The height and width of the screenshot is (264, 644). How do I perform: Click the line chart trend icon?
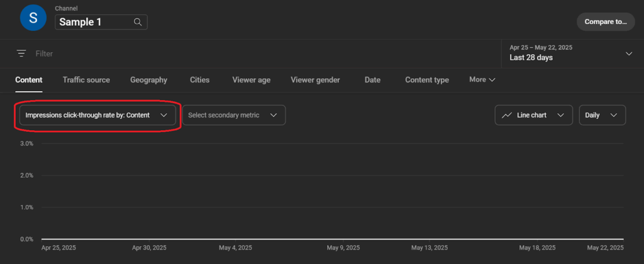[507, 115]
